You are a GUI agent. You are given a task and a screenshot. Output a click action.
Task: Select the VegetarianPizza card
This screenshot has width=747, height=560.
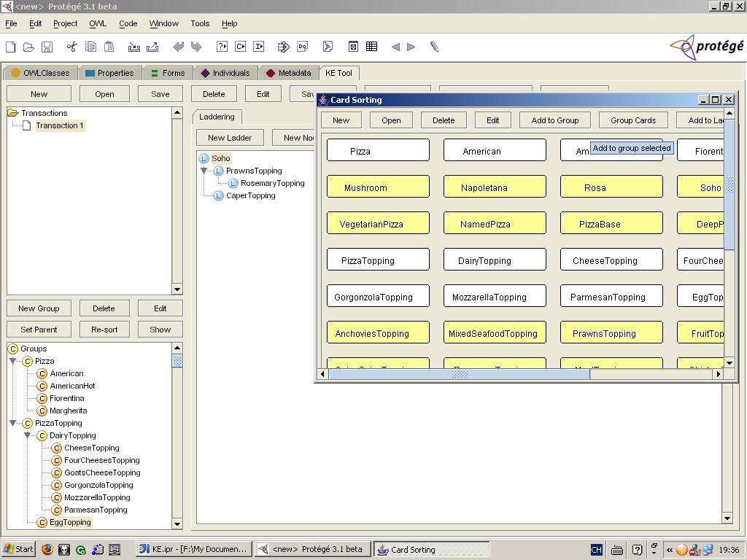(x=379, y=223)
